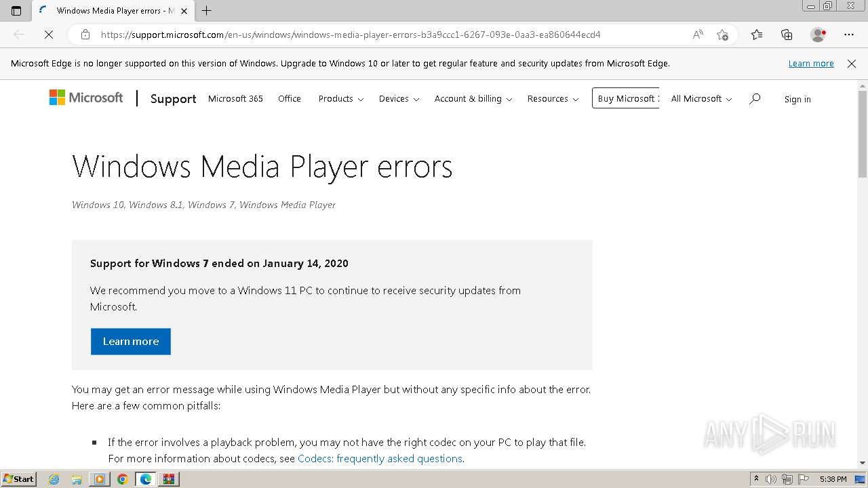Open the Collections panel
Image resolution: width=868 pixels, height=488 pixels.
787,35
